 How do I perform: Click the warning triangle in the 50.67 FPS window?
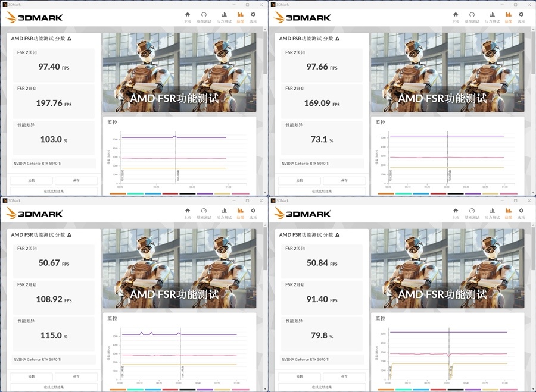click(70, 235)
